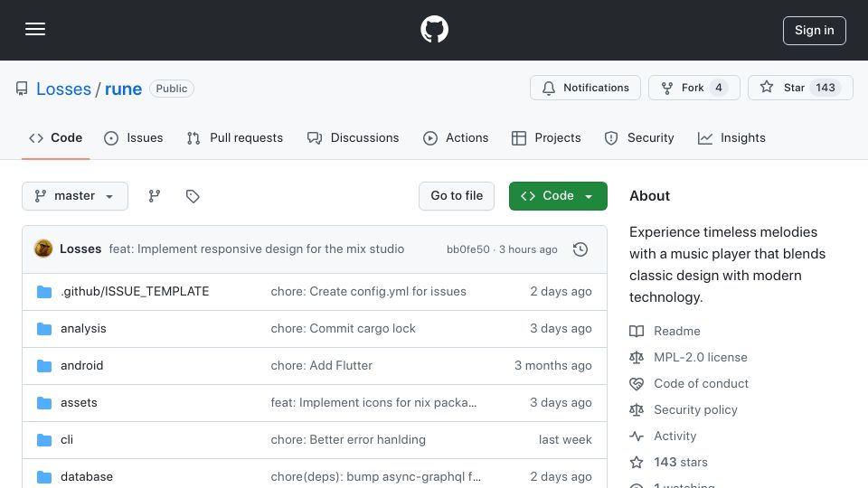View commit history clock icon
The width and height of the screenshot is (868, 488).
[580, 249]
